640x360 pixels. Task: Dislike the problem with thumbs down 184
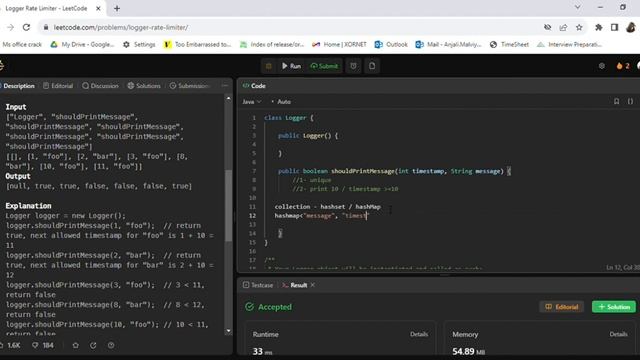(x=43, y=345)
